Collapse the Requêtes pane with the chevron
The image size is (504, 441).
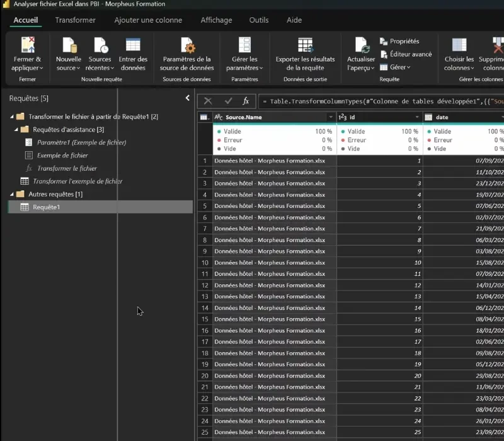click(x=188, y=98)
